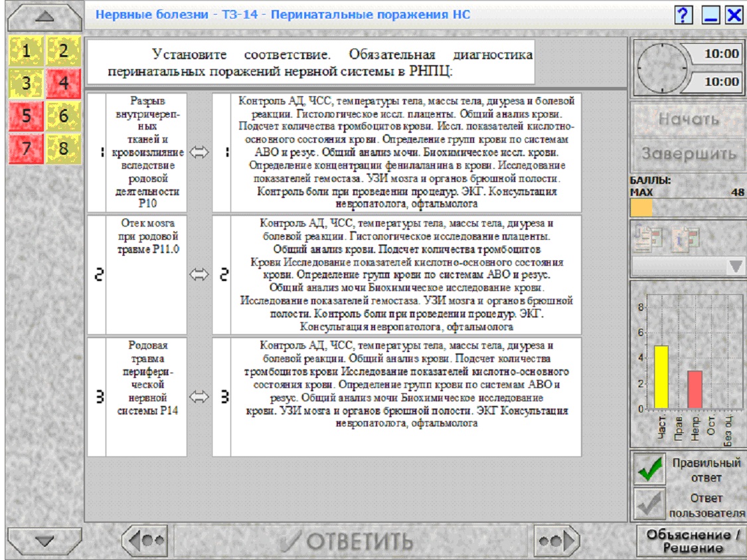
Task: Select red question 4 tile
Action: (63, 84)
